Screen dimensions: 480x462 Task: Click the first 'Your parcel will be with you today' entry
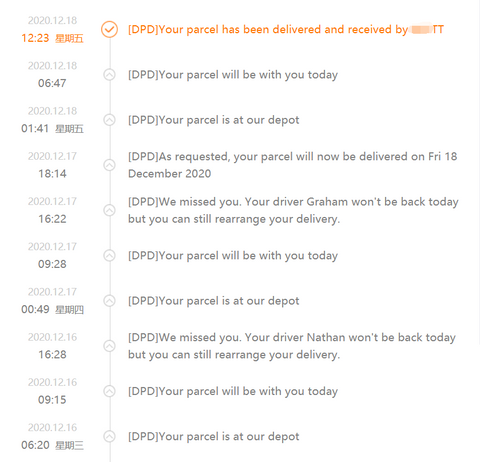click(233, 75)
